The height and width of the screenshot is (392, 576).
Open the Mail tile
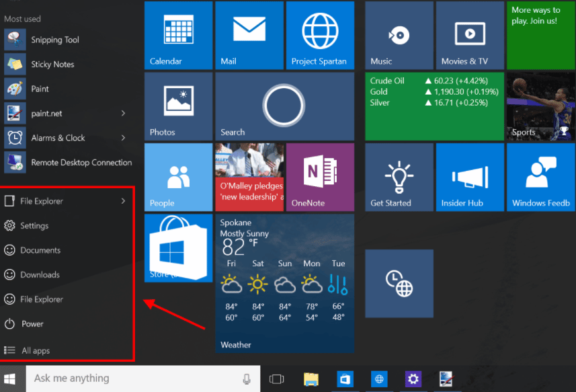(249, 35)
